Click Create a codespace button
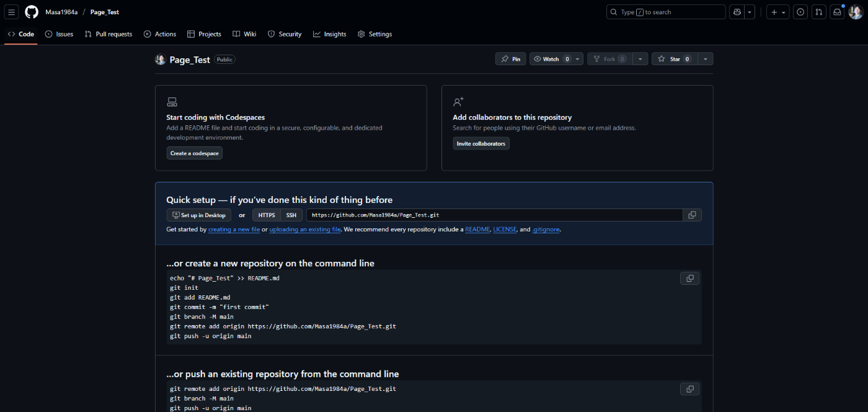Screen dimensions: 868x412 [194, 153]
